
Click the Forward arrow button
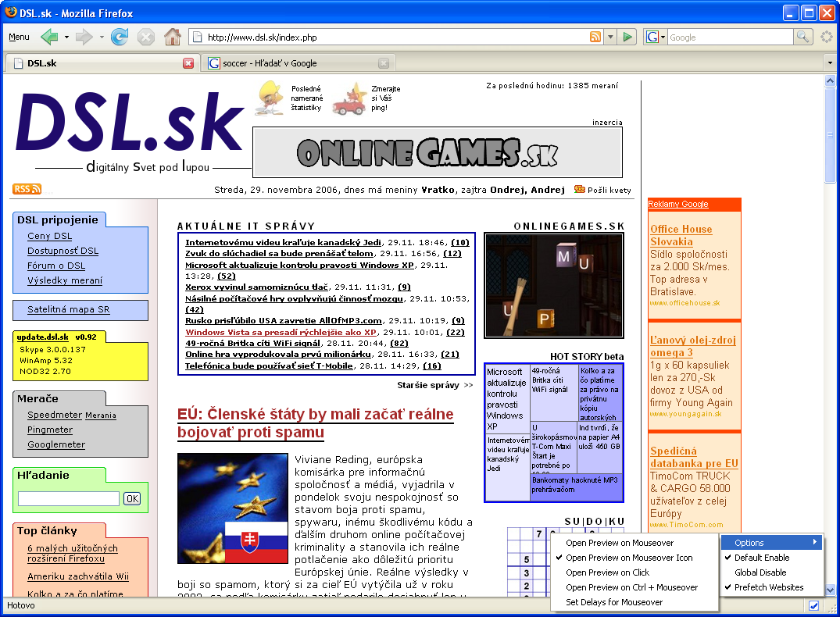pos(84,37)
